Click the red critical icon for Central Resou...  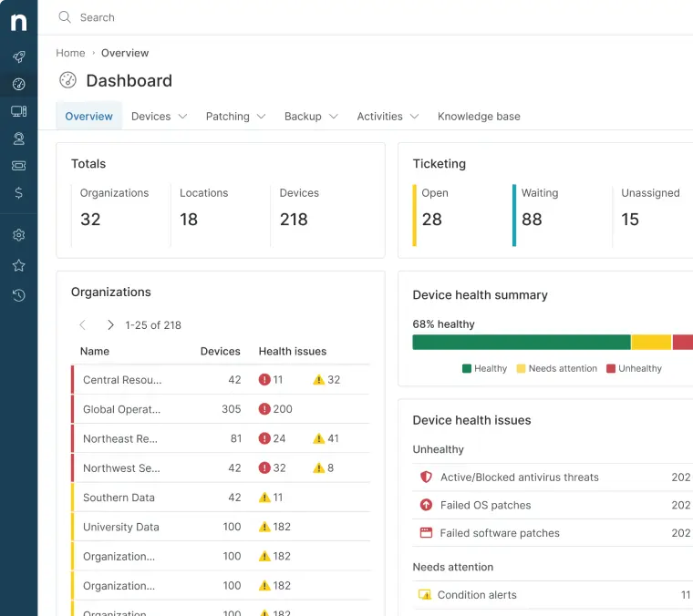point(264,379)
